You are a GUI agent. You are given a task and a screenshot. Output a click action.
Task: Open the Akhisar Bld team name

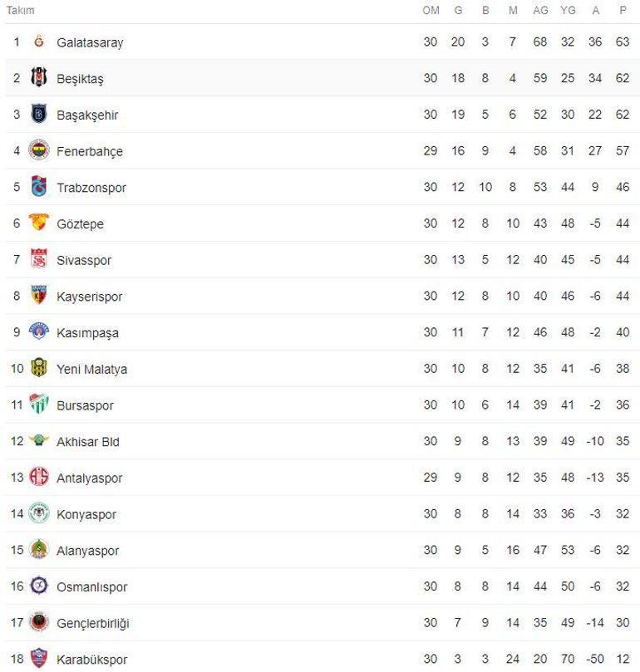(87, 441)
